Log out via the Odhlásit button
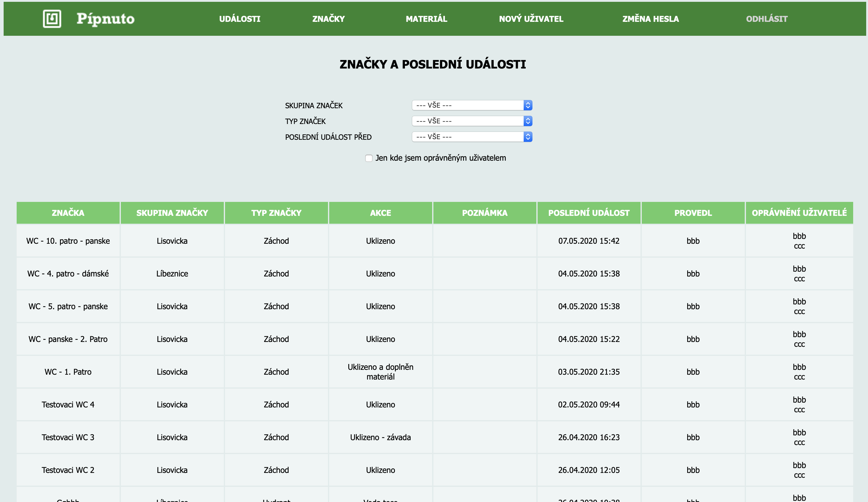The height and width of the screenshot is (502, 868). click(x=767, y=19)
